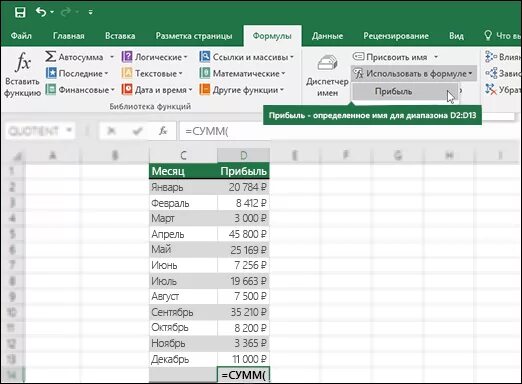Image resolution: width=522 pixels, height=384 pixels.
Task: Save the workbook with floppy icon
Action: click(x=20, y=12)
